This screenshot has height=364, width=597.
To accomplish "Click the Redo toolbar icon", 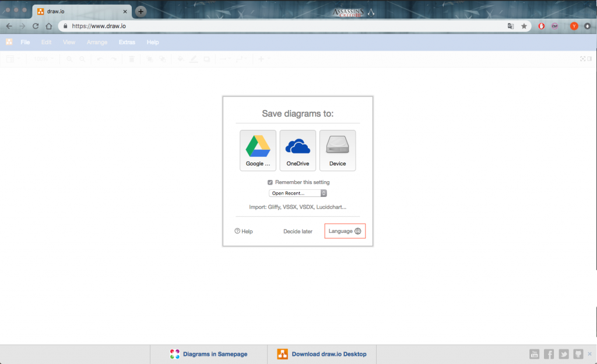I will (x=114, y=59).
